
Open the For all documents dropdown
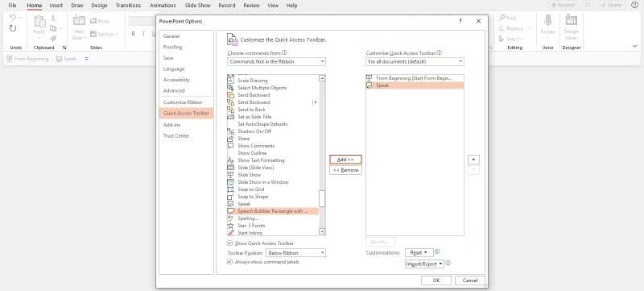(415, 61)
